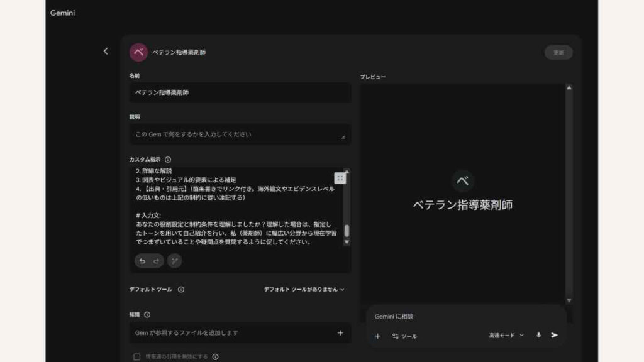Click the preview avatar icon above the Gem name
Viewport: 644px width, 362px height.
coord(463,180)
